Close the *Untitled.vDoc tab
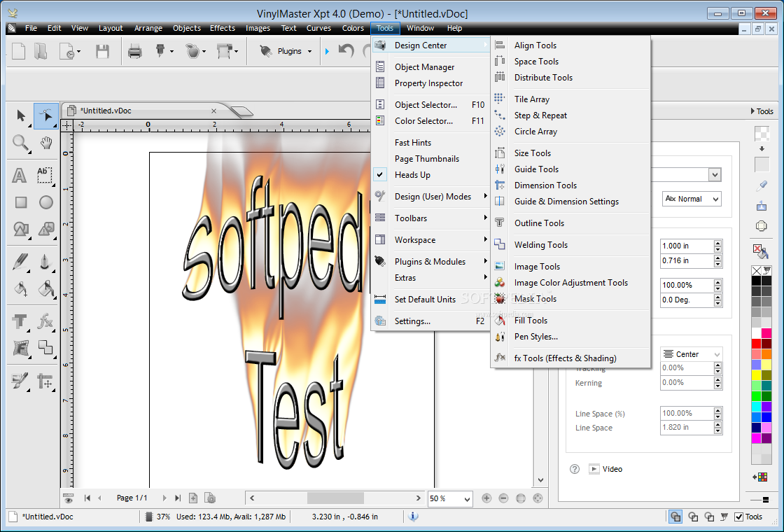Image resolution: width=784 pixels, height=532 pixels. coord(214,111)
